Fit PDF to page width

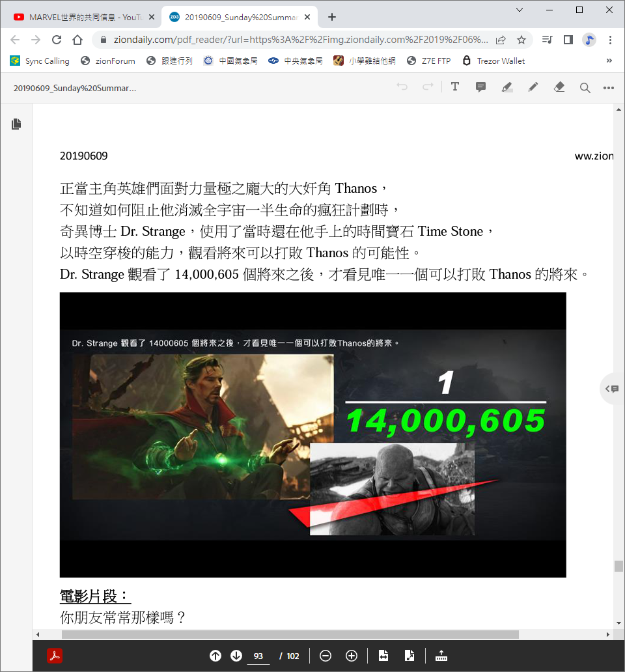coord(383,656)
